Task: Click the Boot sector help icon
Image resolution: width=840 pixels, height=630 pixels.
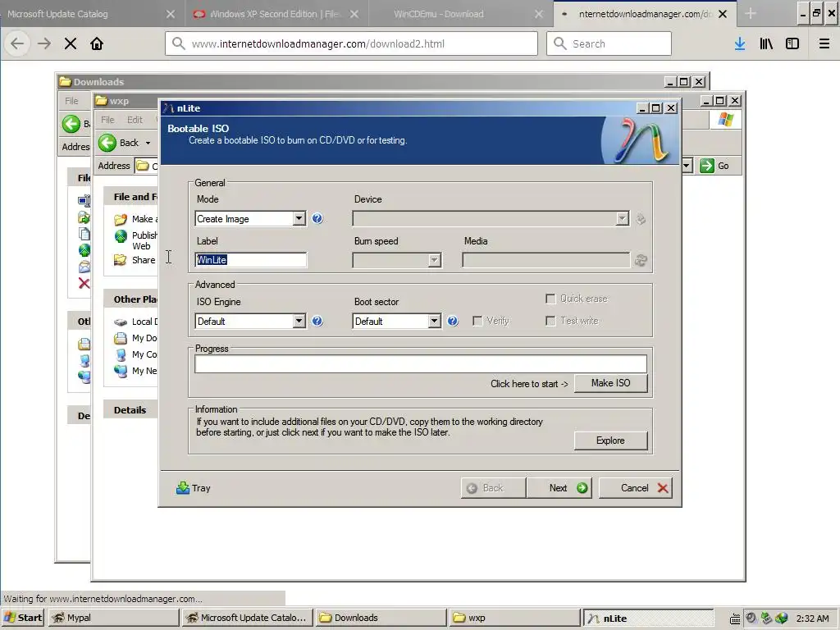Action: (453, 321)
